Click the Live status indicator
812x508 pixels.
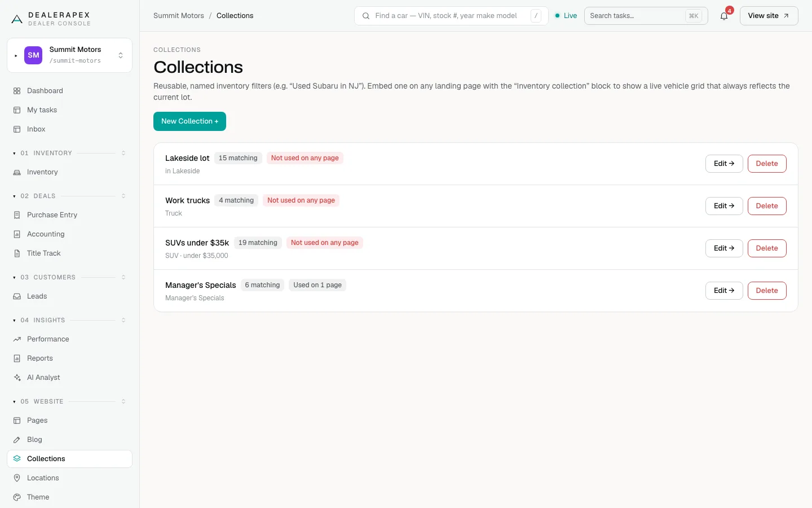click(x=566, y=16)
